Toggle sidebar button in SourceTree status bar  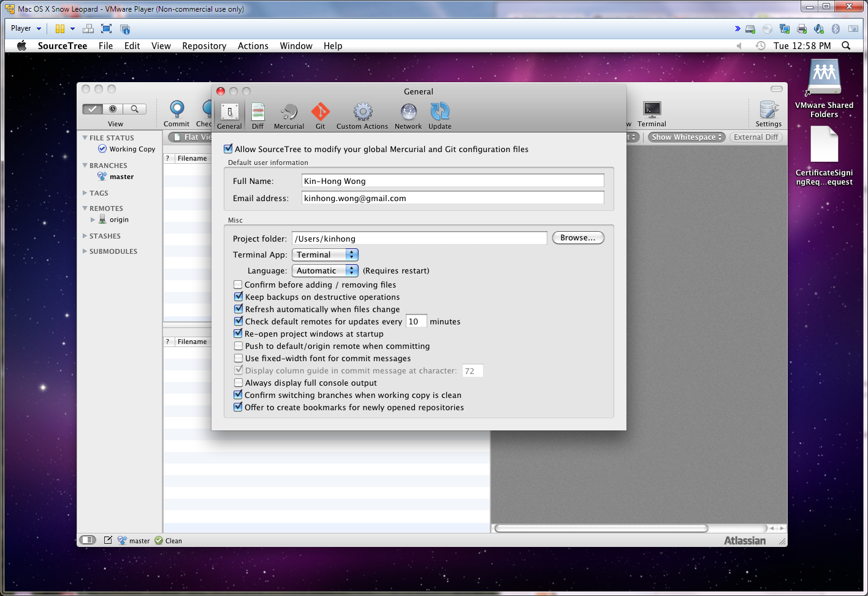point(88,540)
